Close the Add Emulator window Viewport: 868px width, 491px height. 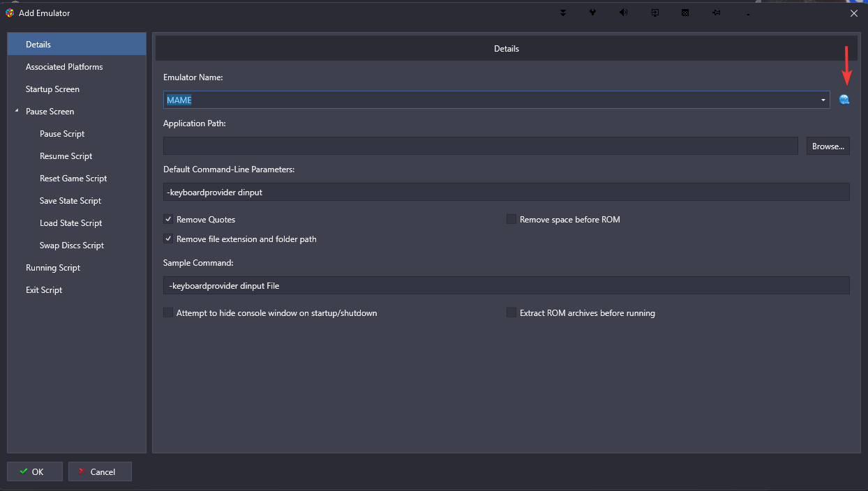coord(854,13)
